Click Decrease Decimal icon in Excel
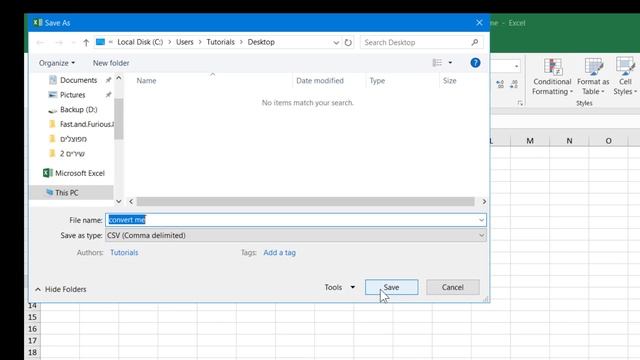 (x=514, y=84)
